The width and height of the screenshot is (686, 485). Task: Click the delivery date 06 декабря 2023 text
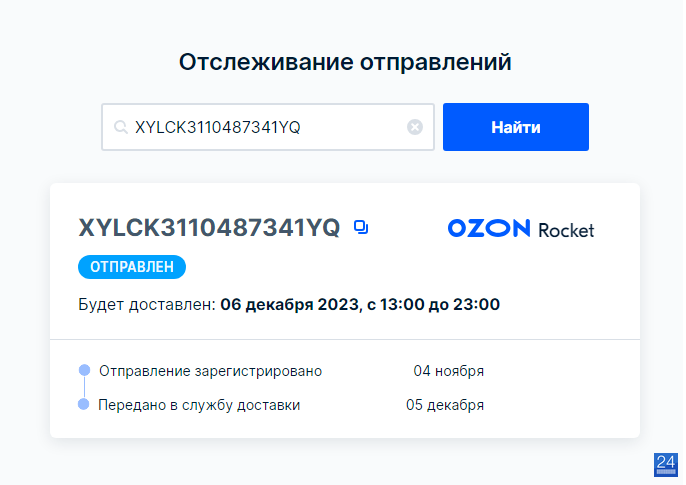[289, 304]
